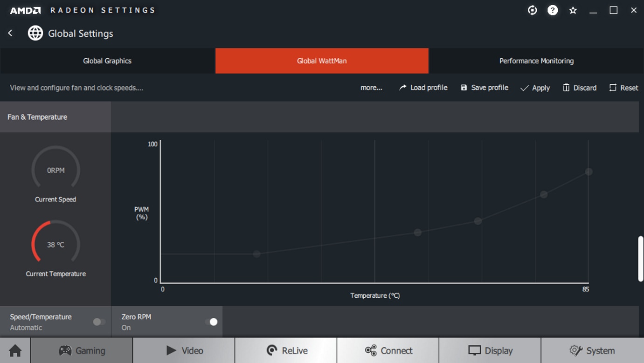Turn off the Zero RPM switch

211,322
